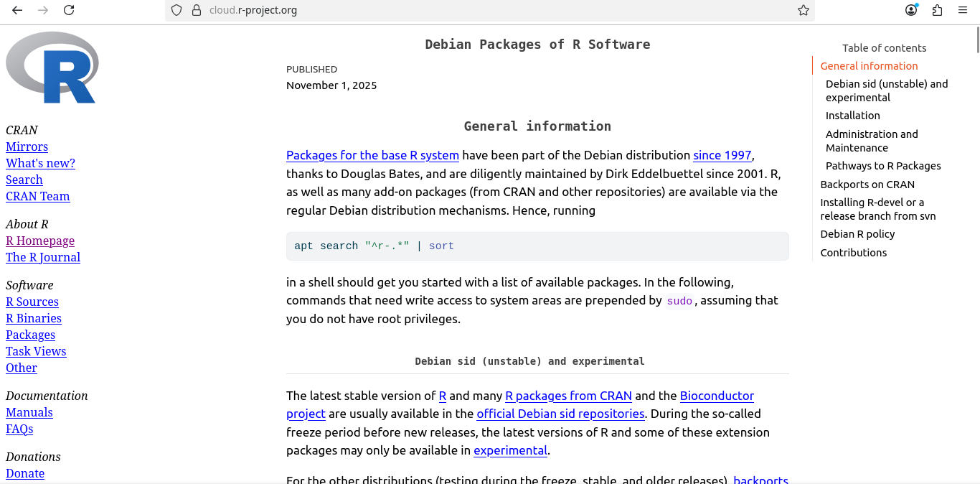Screen dimensions: 980x484
Task: Go to R Homepage link
Action: pos(40,241)
